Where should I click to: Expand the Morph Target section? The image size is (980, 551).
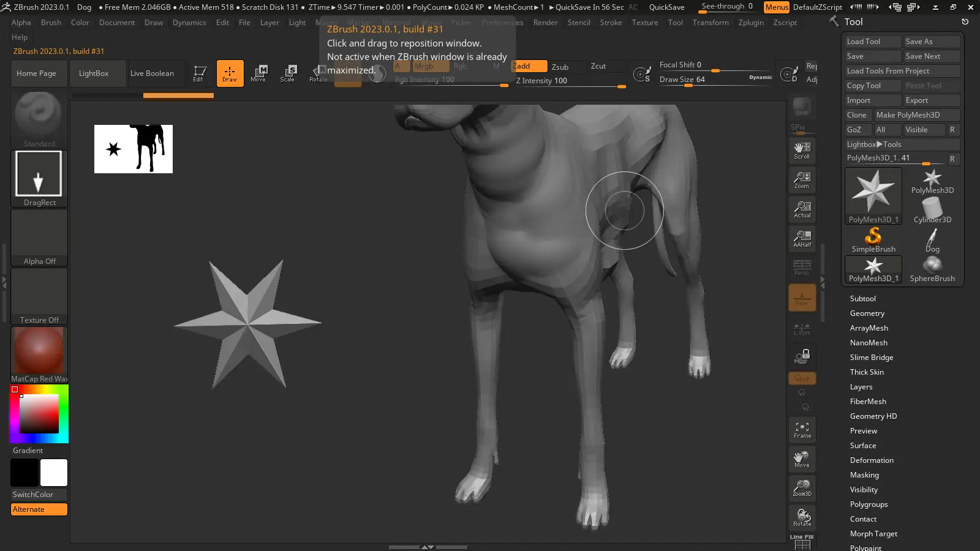[x=873, y=534]
